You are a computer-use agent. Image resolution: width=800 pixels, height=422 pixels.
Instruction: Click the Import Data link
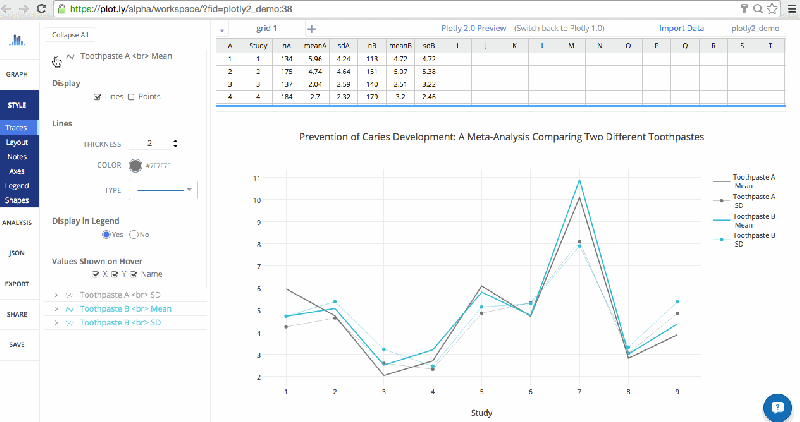[682, 28]
